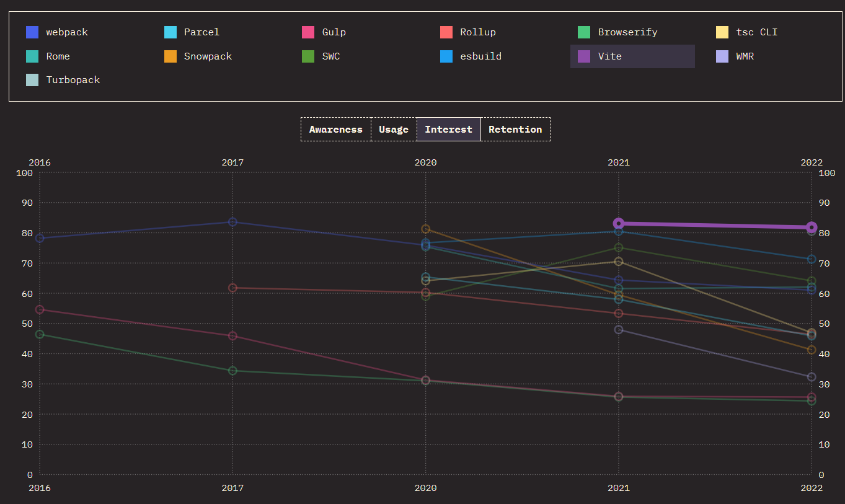Click the webpack 2016 data point

point(40,238)
